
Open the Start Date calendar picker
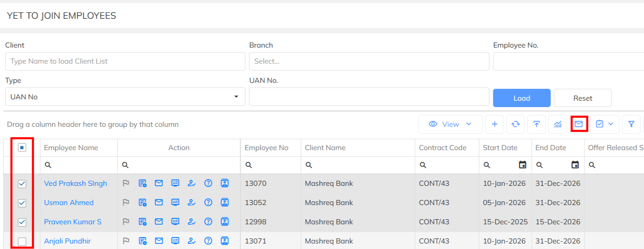tap(522, 165)
